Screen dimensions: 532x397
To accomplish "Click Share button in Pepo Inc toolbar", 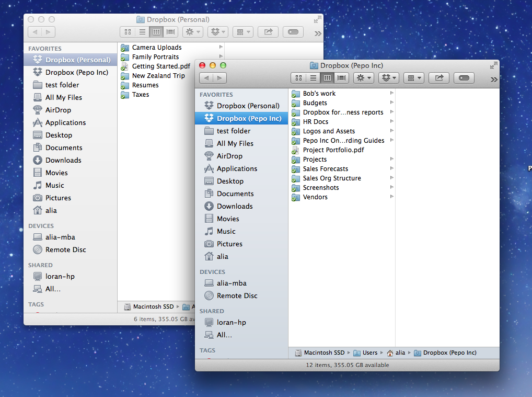I will coord(439,78).
